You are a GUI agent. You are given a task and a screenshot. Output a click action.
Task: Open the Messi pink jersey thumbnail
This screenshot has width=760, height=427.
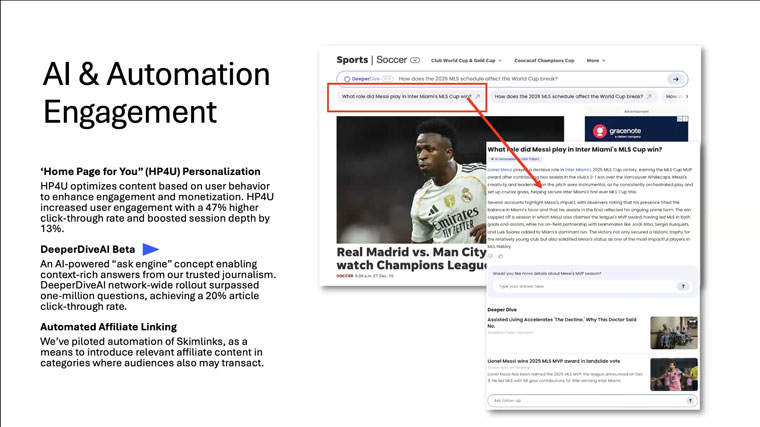pos(674,374)
